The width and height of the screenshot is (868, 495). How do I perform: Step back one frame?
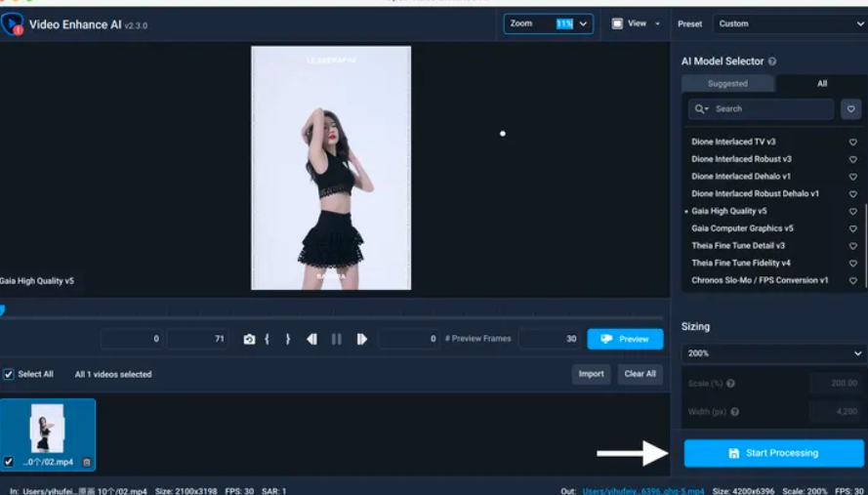tap(311, 339)
